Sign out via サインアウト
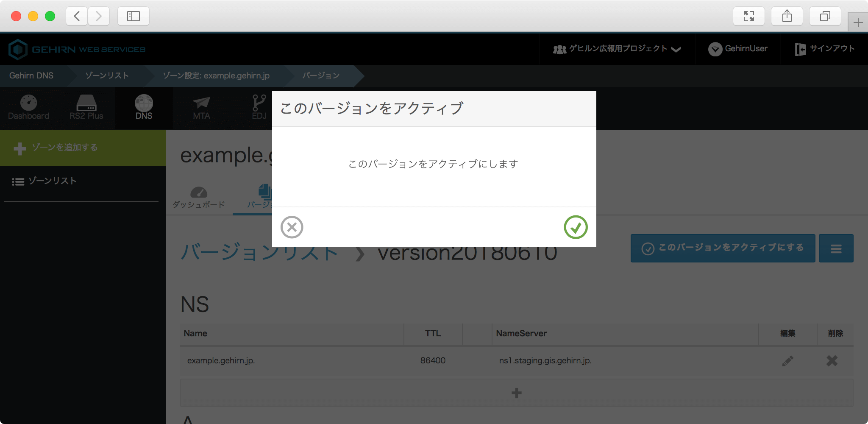Image resolution: width=868 pixels, height=424 pixels. [x=825, y=49]
